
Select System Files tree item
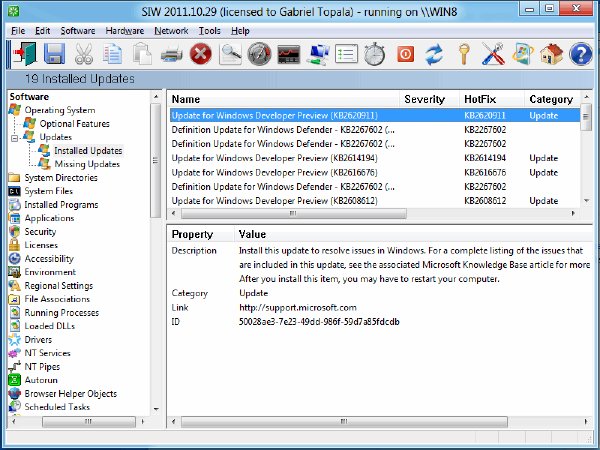(x=48, y=191)
